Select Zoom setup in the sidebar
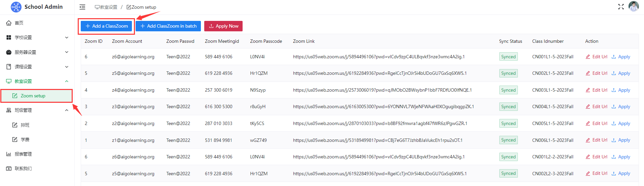 click(33, 96)
